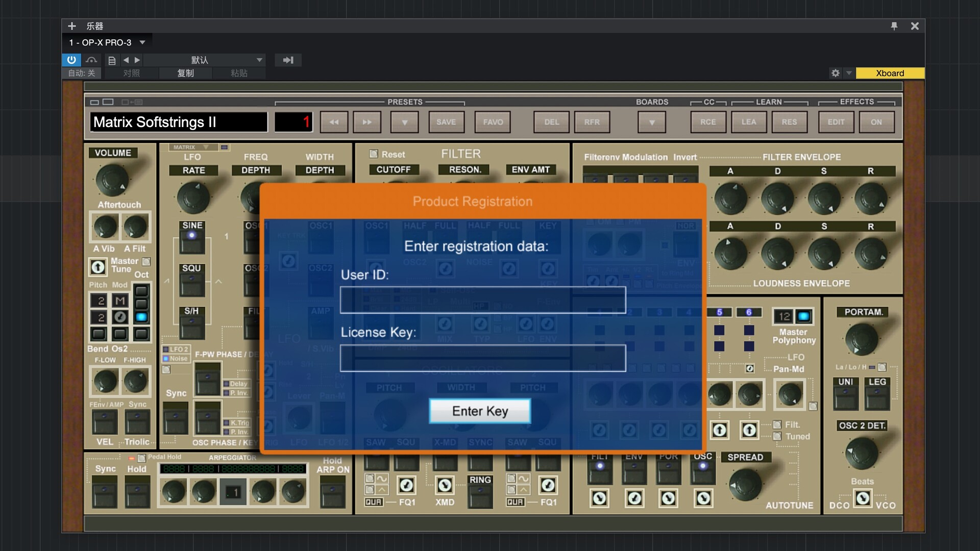Click the sidechain arrow-to-bar icon

288,60
